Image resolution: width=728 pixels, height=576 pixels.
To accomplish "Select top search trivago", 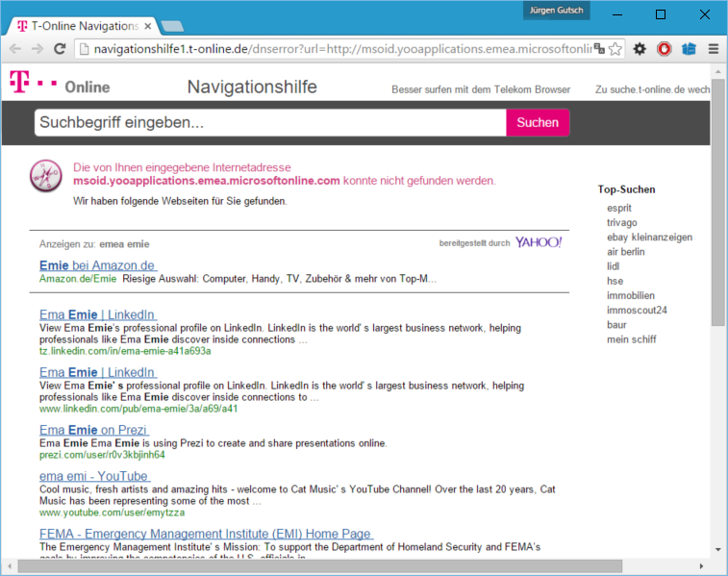I will pos(621,223).
